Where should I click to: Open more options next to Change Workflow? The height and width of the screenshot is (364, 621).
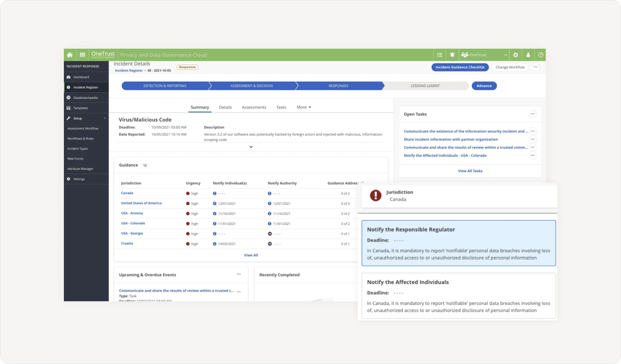535,67
